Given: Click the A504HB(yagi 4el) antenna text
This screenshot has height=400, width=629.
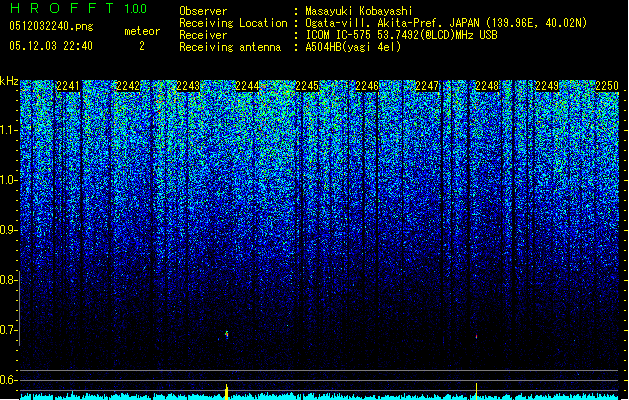Looking at the screenshot, I should pos(353,47).
